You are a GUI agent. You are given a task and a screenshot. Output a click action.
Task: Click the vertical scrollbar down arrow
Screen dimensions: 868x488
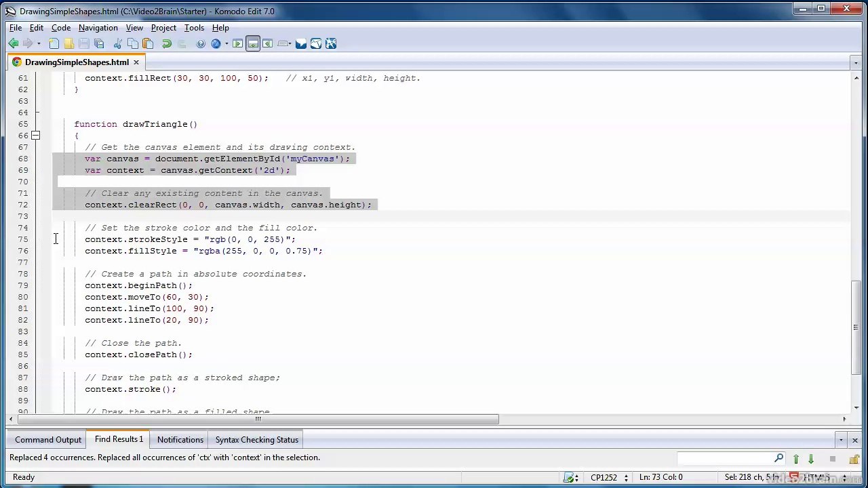pyautogui.click(x=856, y=407)
